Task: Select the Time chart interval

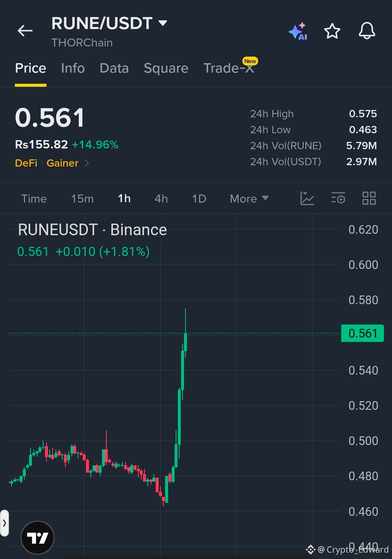Action: (x=34, y=199)
